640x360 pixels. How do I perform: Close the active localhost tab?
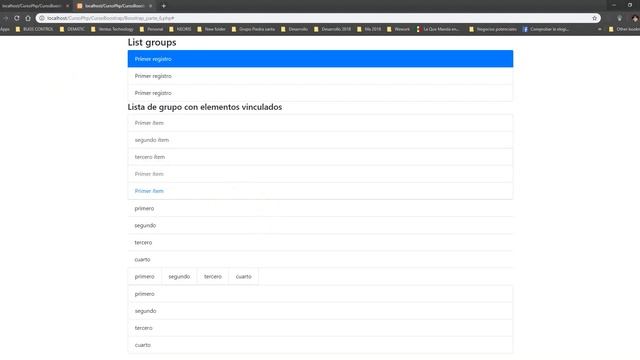[151, 6]
